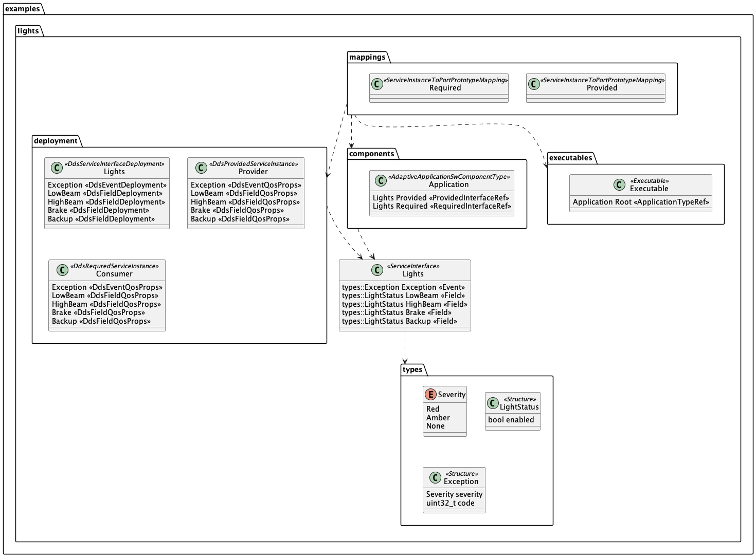Click the ServiceInterface Lights class icon
The image size is (756, 557).
(377, 270)
